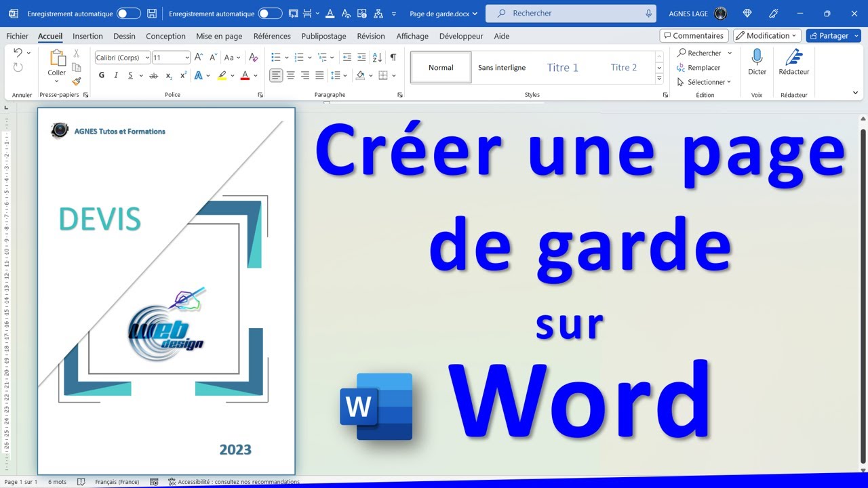Open the Mise en page tab
This screenshot has height=488, width=868.
tap(219, 36)
